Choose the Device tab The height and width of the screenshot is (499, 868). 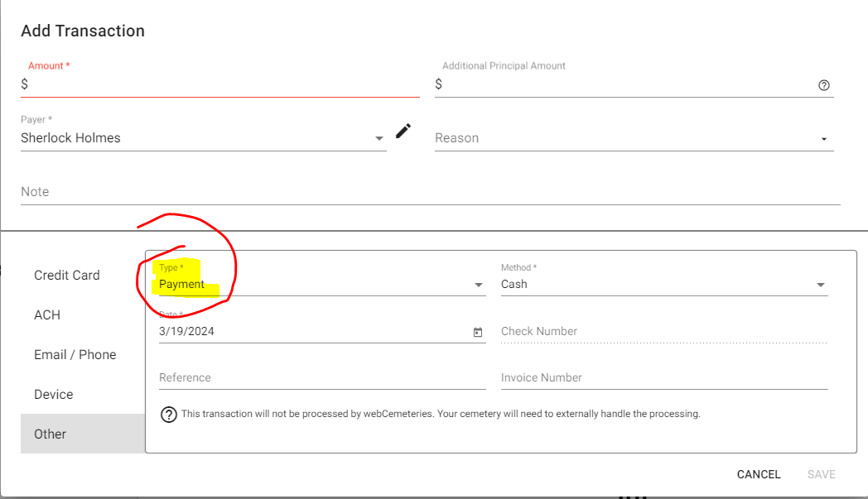(x=54, y=395)
